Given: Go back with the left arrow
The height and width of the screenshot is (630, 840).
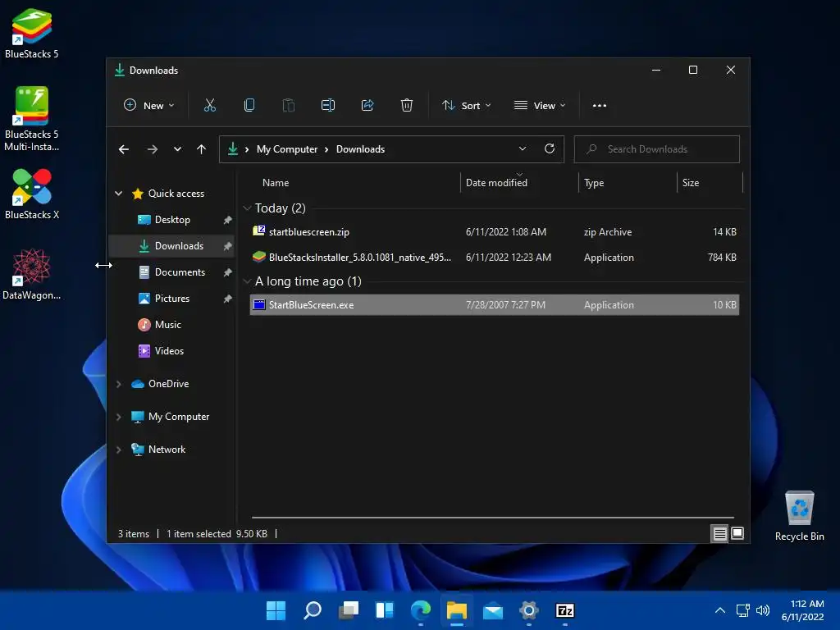Looking at the screenshot, I should [124, 149].
